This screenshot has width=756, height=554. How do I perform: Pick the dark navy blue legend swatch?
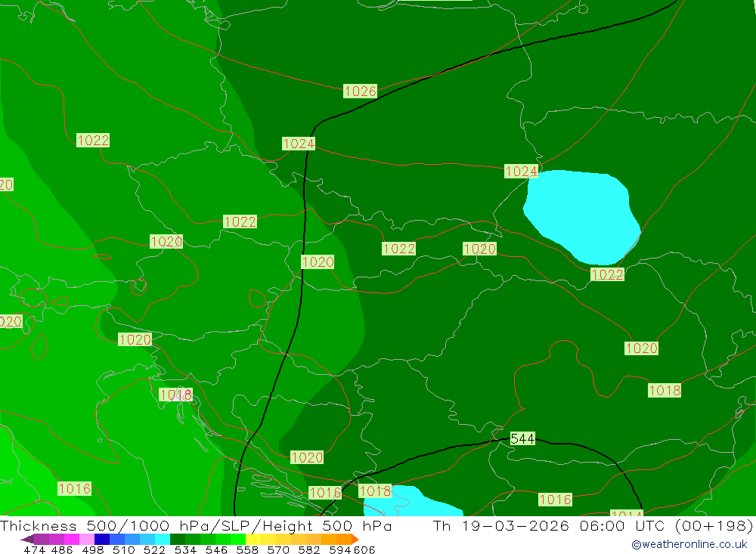(101, 539)
